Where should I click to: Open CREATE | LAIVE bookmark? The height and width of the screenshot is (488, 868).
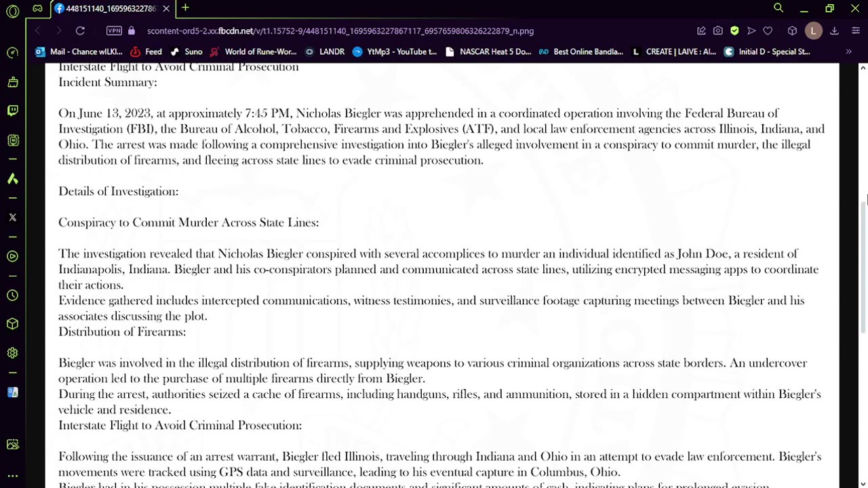coord(673,52)
